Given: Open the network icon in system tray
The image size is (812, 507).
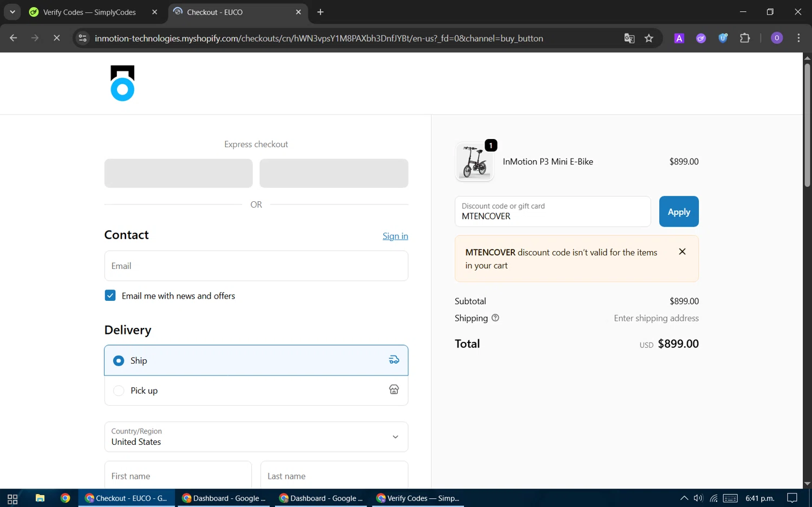Looking at the screenshot, I should 714,498.
